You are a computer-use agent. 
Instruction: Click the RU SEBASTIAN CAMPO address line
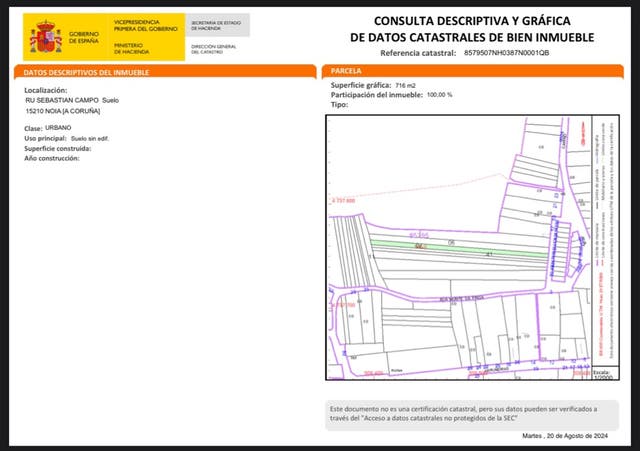pos(72,100)
